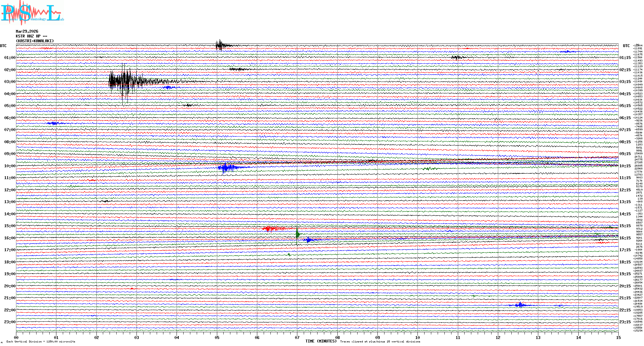Click the (KASTRI-KANALAKI) station name text
Viewport: 644px width, 346px height.
tap(35, 41)
